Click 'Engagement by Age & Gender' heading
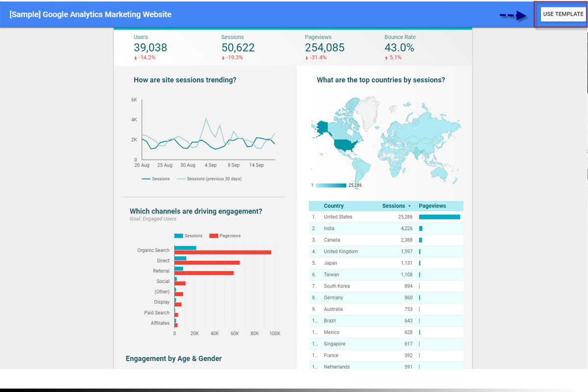The image size is (588, 392). [x=174, y=358]
